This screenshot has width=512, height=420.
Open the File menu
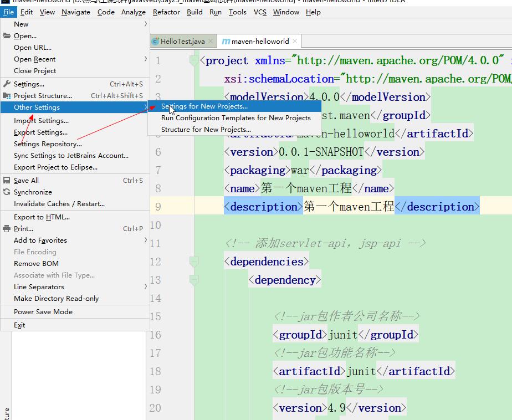click(8, 12)
